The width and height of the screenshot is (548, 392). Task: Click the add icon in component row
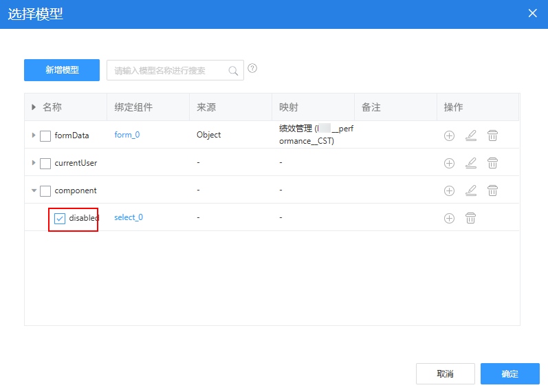449,190
